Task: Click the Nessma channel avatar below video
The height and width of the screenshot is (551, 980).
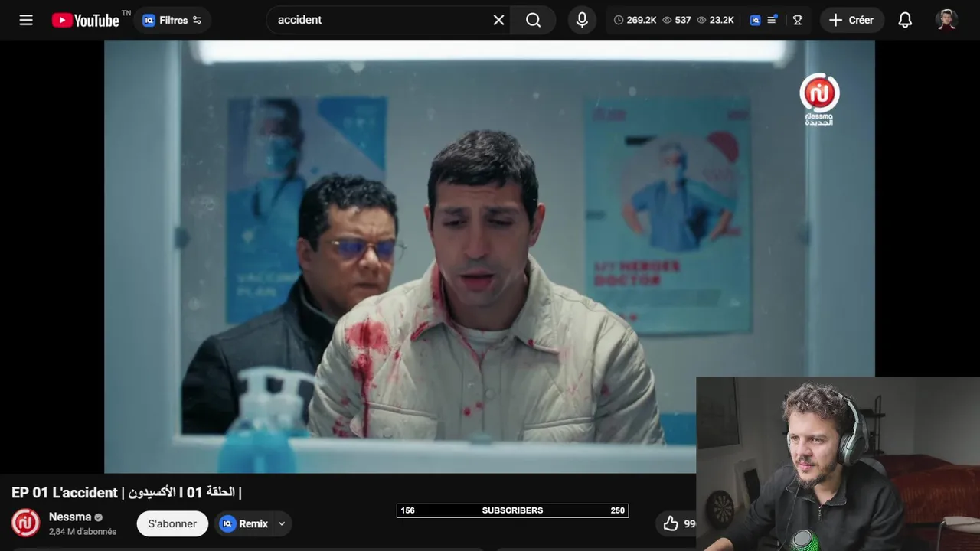Action: (x=25, y=523)
